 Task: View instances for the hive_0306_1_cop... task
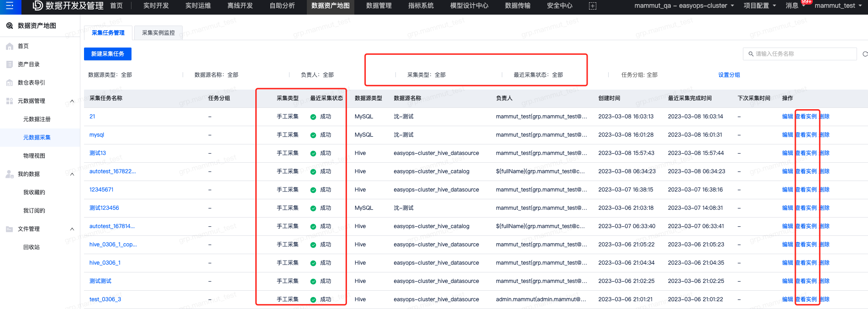pos(806,245)
